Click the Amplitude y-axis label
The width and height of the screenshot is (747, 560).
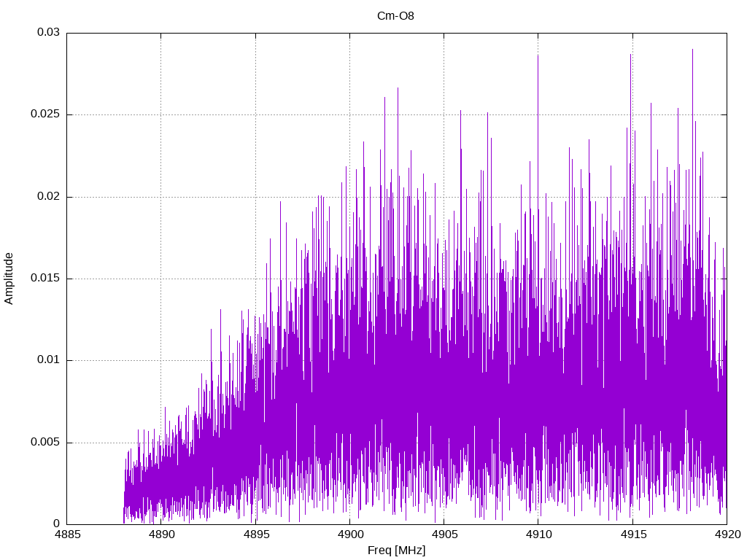[x=9, y=279]
